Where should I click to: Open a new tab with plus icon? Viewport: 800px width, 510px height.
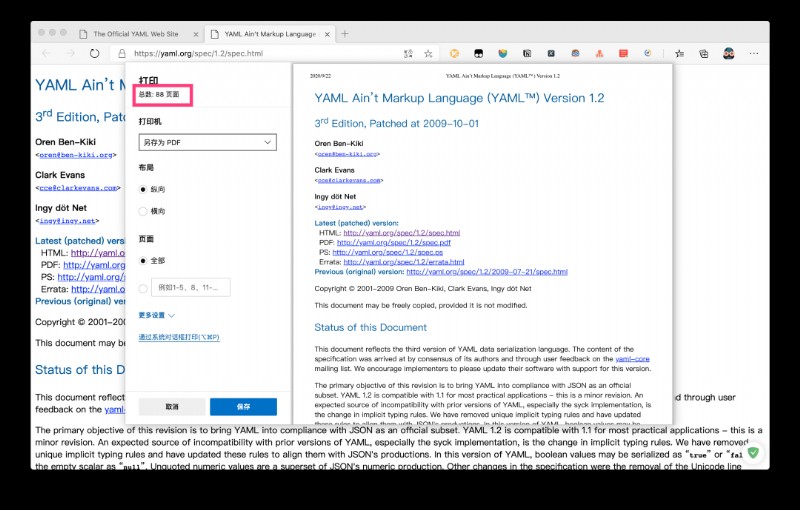pyautogui.click(x=345, y=34)
